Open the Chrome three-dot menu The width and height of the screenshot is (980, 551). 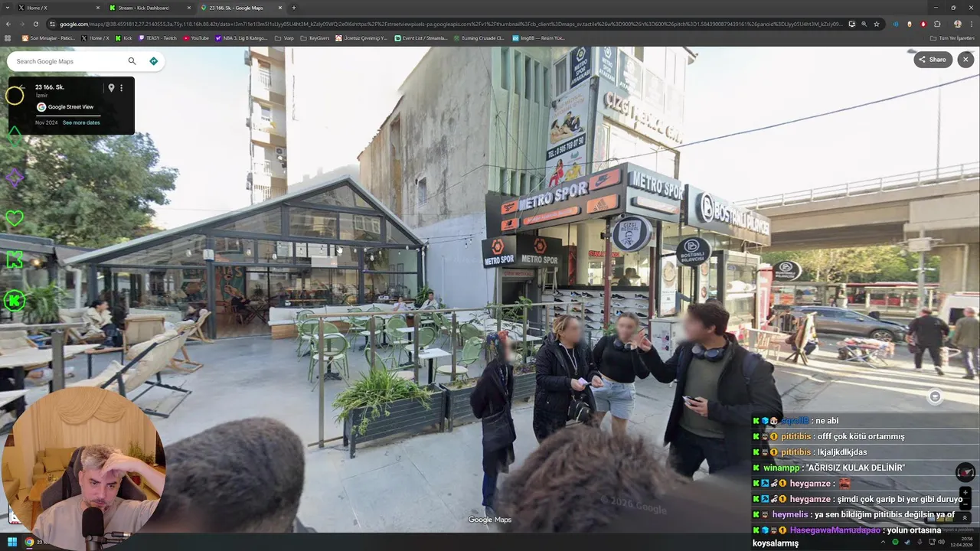coord(971,24)
